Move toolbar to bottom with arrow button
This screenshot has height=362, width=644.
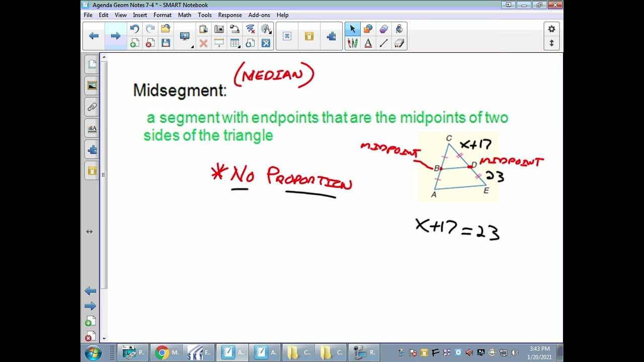pyautogui.click(x=551, y=43)
